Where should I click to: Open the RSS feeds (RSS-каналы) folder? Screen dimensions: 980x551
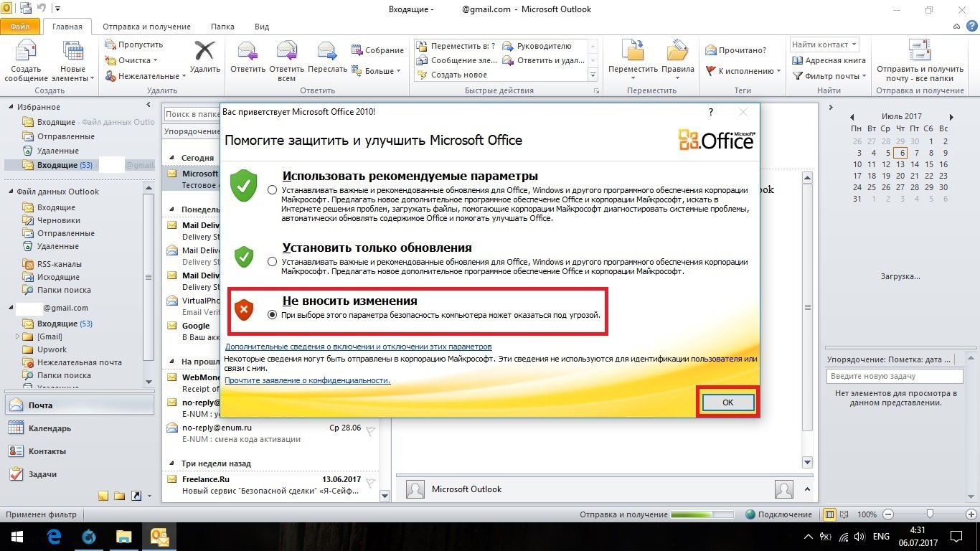click(x=59, y=264)
